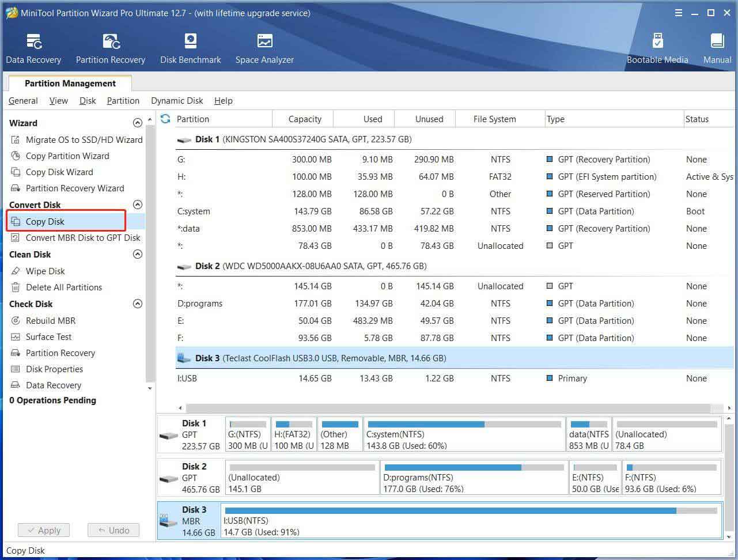This screenshot has height=560, width=738.
Task: Open the Help menu
Action: 224,101
